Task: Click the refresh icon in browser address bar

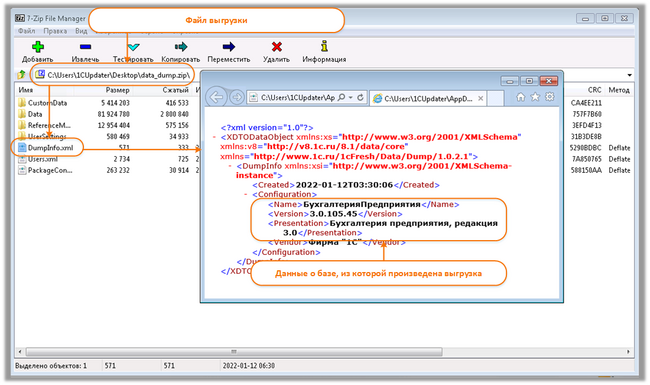Action: point(361,97)
